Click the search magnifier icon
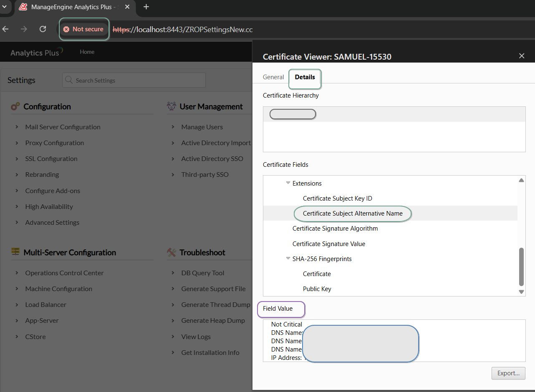Viewport: 535px width, 392px height. (x=69, y=80)
